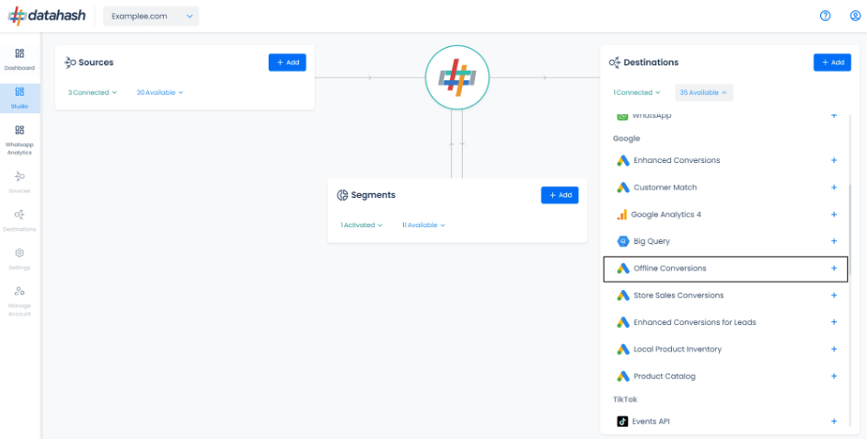The image size is (868, 439).
Task: Select the Local Product Inventory text
Action: [677, 350]
